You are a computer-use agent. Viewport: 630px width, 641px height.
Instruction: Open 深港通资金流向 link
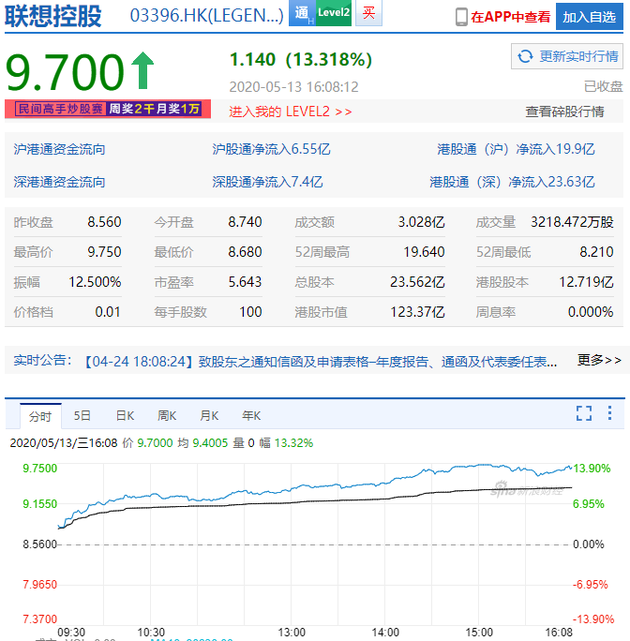point(59,182)
